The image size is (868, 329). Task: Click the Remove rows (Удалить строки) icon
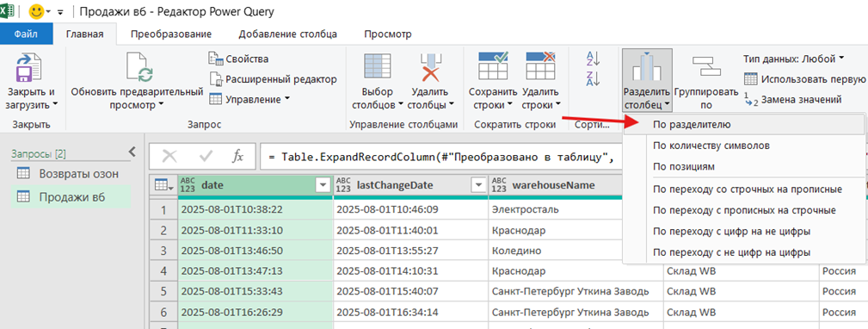click(x=540, y=66)
